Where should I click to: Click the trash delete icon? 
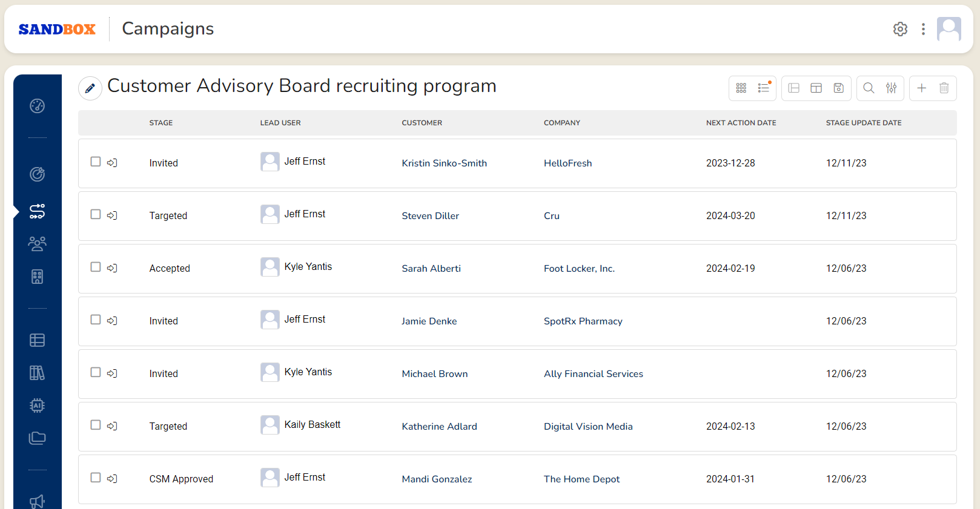[x=944, y=88]
